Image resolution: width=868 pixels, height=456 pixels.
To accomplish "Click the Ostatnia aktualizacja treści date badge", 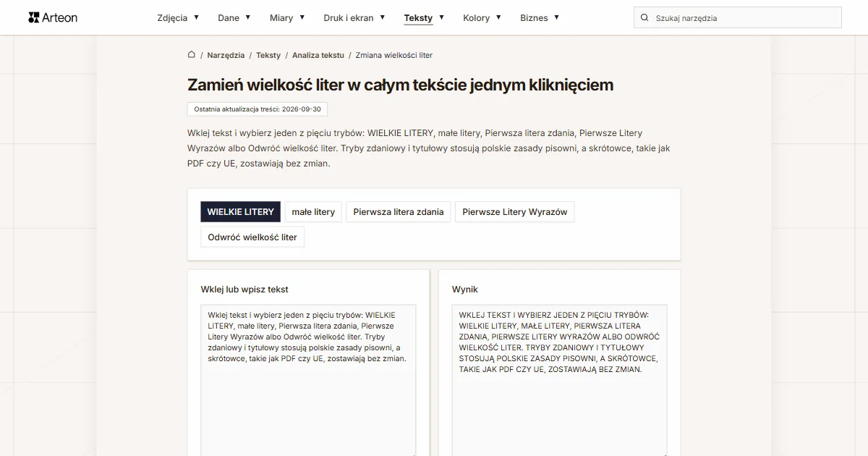I will [x=258, y=109].
